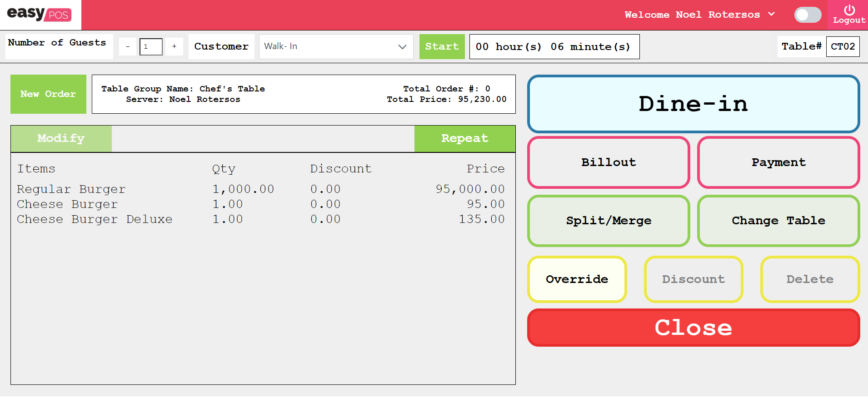This screenshot has height=399, width=868.
Task: Select the Cheese Burger Deluxe order row
Action: (x=261, y=219)
